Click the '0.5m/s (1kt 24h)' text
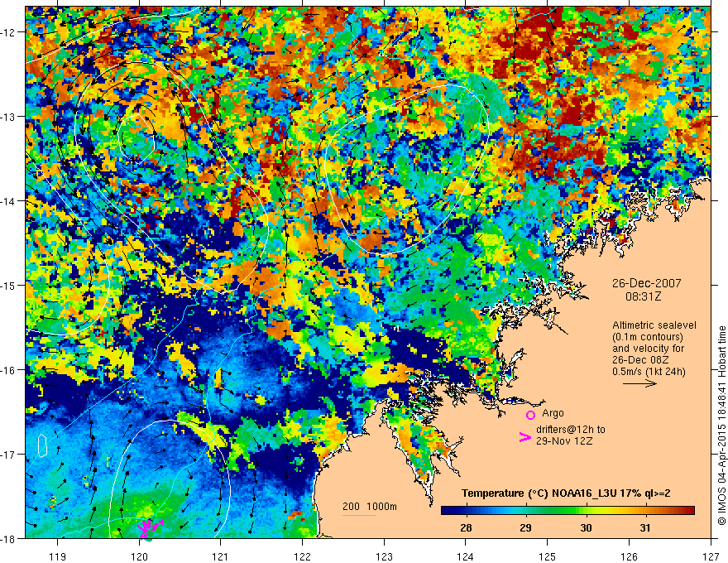Screen dimensions: 728x563 [649, 372]
